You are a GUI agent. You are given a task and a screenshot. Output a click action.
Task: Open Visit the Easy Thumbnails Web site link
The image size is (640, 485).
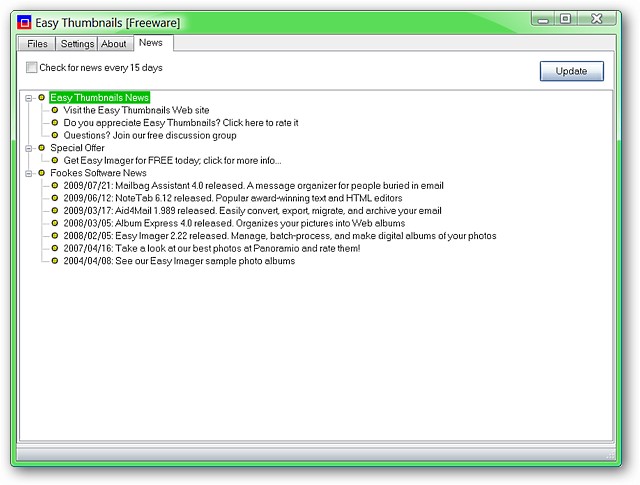click(x=136, y=110)
